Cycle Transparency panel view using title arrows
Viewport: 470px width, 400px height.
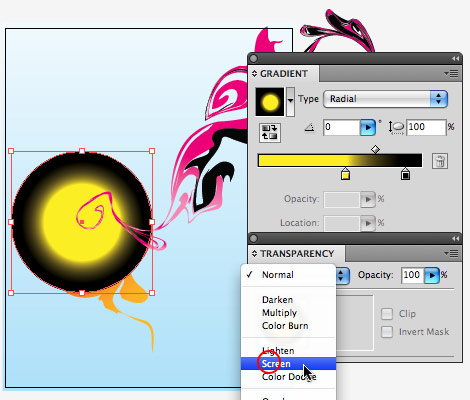pyautogui.click(x=254, y=254)
